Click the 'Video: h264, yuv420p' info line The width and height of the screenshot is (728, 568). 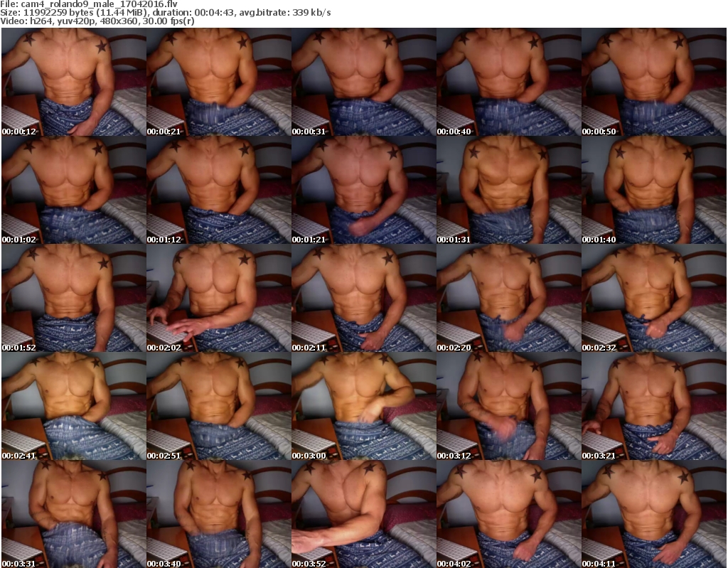pos(97,21)
